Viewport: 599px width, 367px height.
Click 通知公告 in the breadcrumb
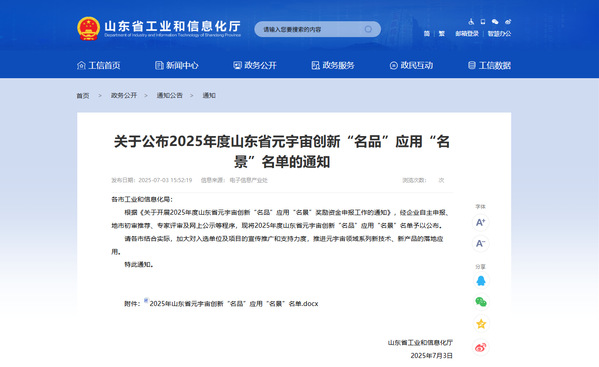click(170, 95)
